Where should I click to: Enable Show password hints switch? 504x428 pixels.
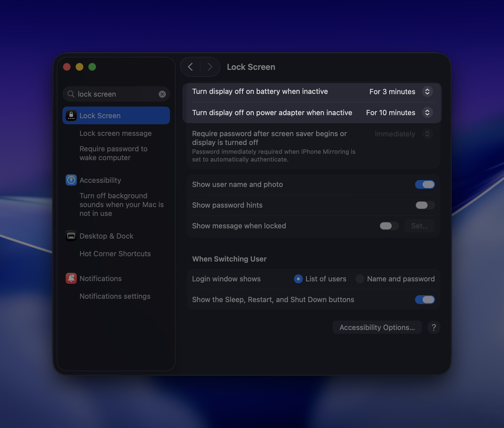coord(425,205)
